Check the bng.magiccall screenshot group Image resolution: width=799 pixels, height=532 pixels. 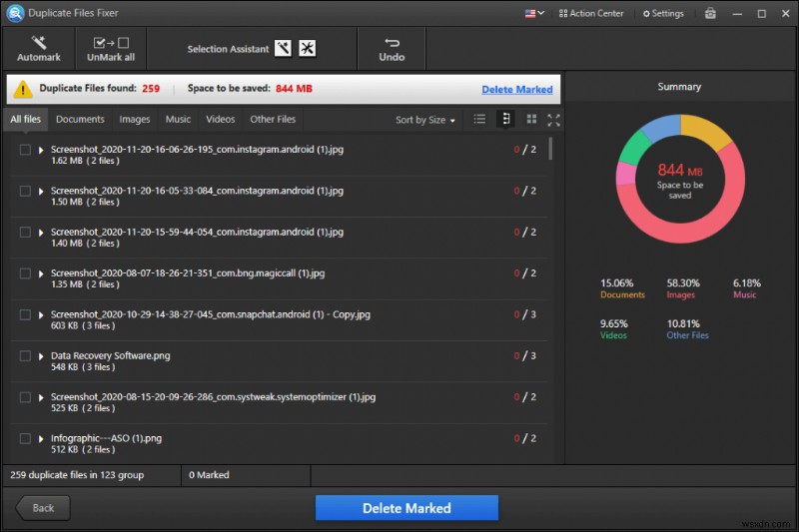25,273
